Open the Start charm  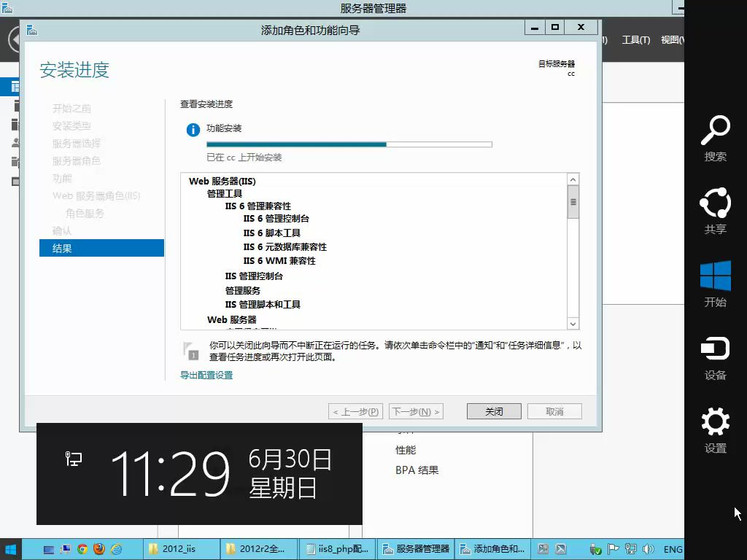[715, 284]
